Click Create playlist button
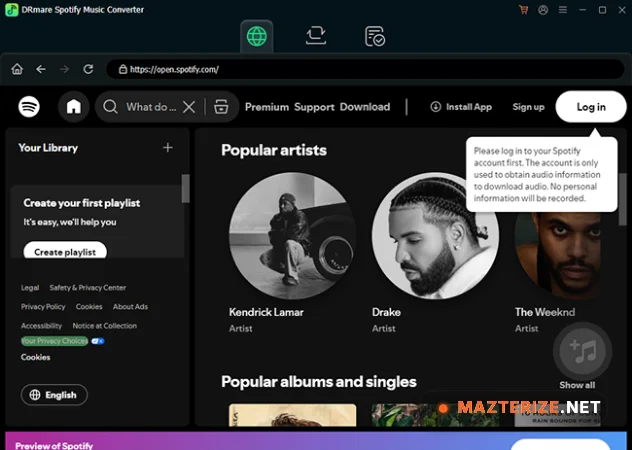632x450 pixels. pyautogui.click(x=65, y=250)
